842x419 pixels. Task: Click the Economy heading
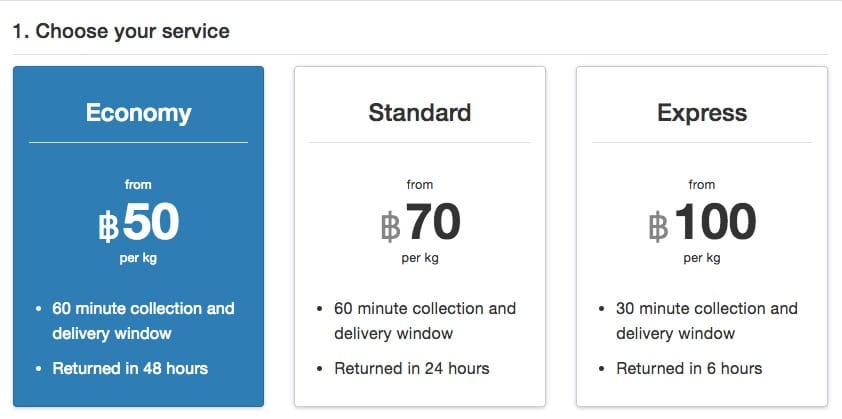coord(138,112)
